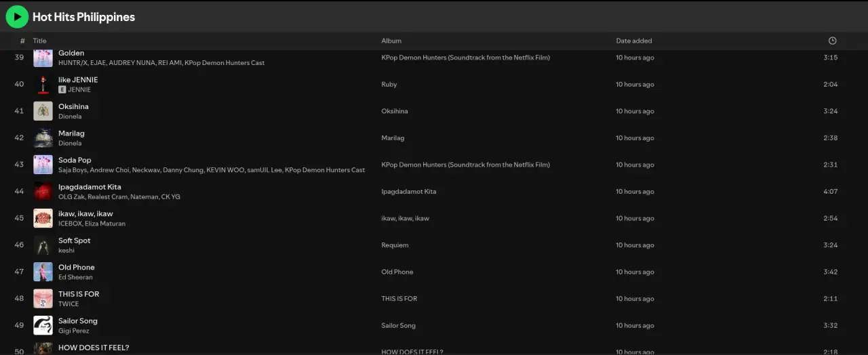Open the song title HOW DOES IT FEEL?
Image resolution: width=868 pixels, height=355 pixels.
(x=94, y=348)
